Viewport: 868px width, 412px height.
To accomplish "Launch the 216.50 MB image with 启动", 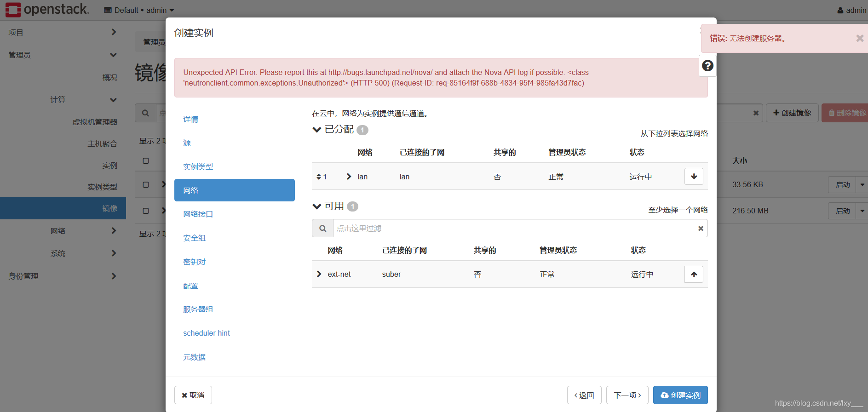I will pos(842,211).
